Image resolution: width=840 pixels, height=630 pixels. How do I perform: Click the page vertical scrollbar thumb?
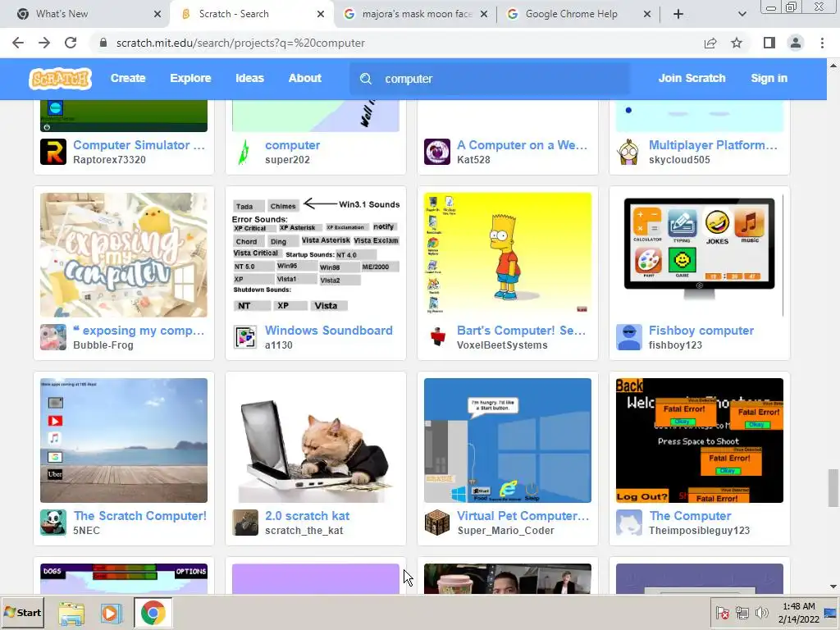click(x=833, y=487)
